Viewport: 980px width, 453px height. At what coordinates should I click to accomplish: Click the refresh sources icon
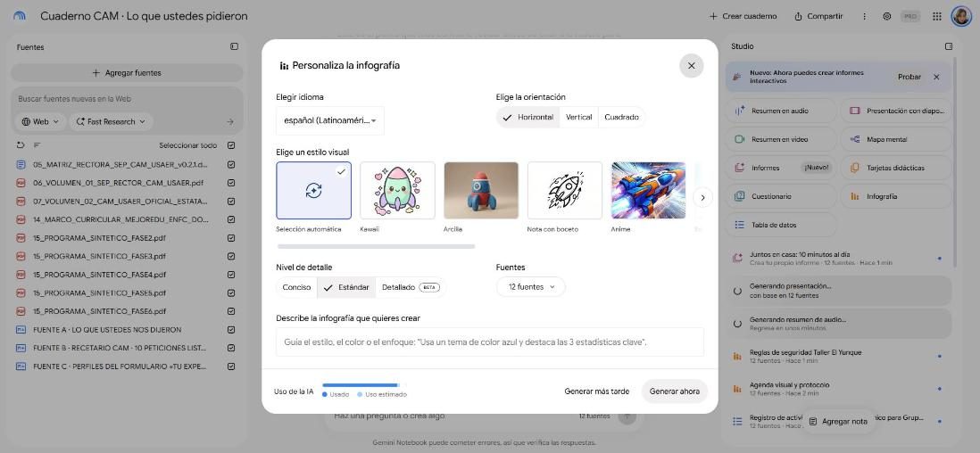click(21, 145)
